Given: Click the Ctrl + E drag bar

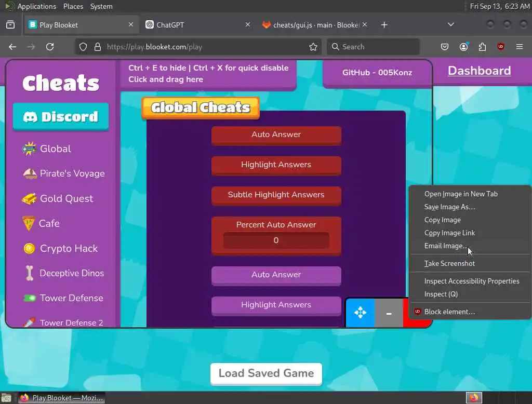Looking at the screenshot, I should pyautogui.click(x=208, y=74).
